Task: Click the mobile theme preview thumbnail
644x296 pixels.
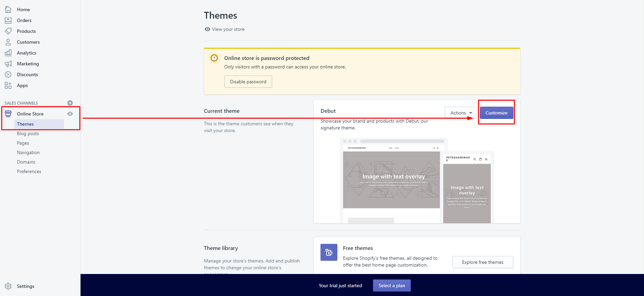Action: click(467, 187)
